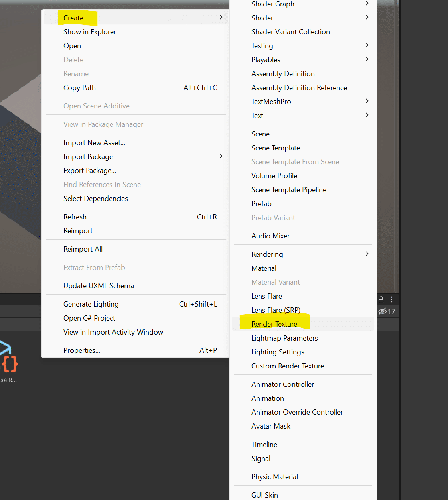Image resolution: width=448 pixels, height=500 pixels.
Task: Choose Scene Template
Action: pos(303,148)
